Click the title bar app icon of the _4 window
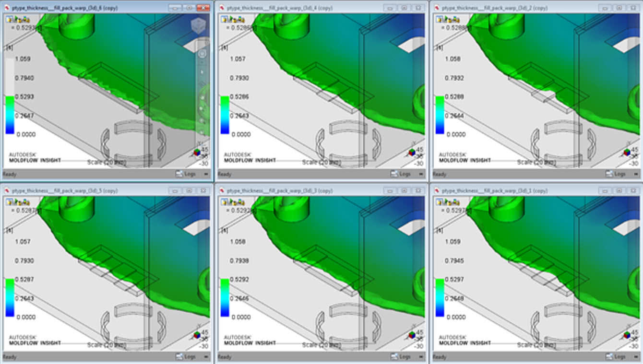Image resolution: width=643 pixels, height=364 pixels. coord(222,8)
